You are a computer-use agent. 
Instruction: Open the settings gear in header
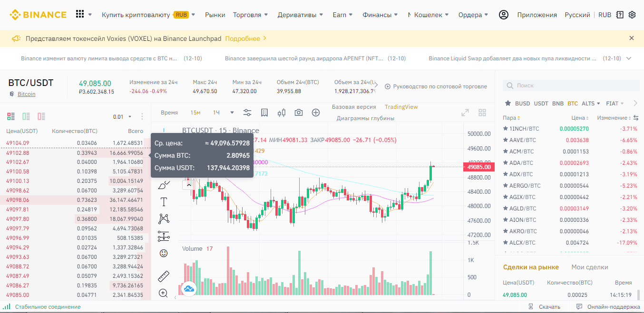click(632, 15)
